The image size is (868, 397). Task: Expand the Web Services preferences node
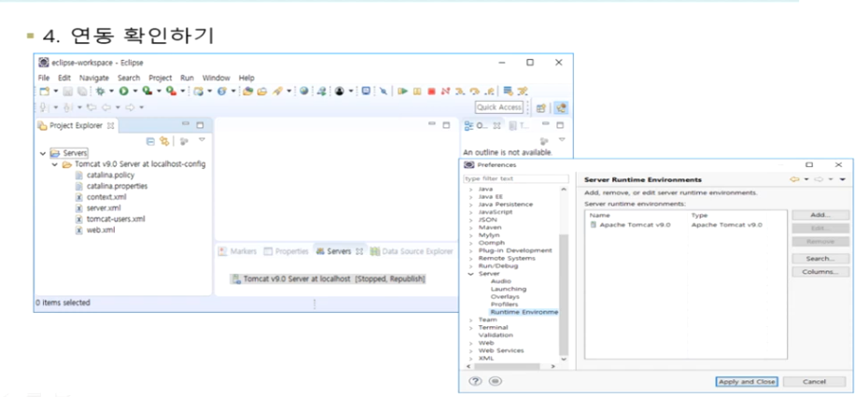tap(471, 350)
